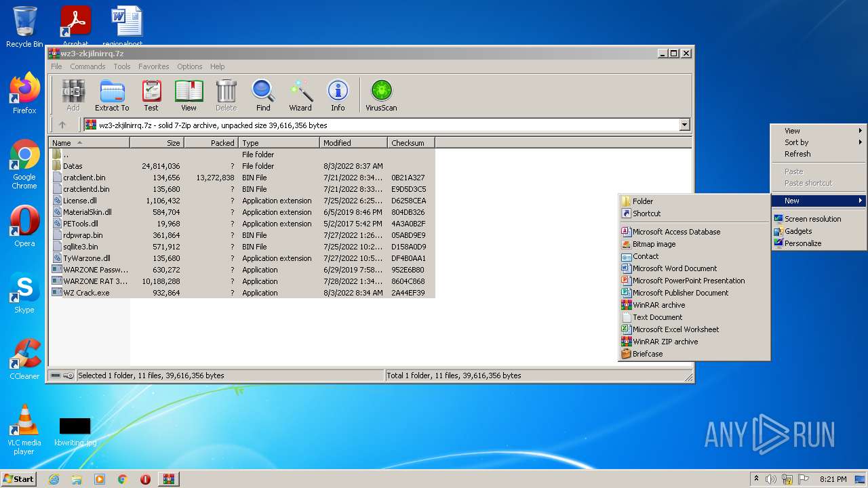Image resolution: width=868 pixels, height=488 pixels.
Task: Create a new Text Document
Action: click(694, 317)
